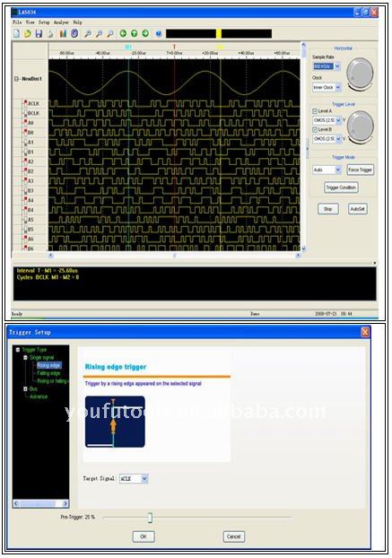The image size is (392, 558).
Task: Open the Sample Rate dropdown
Action: (337, 66)
